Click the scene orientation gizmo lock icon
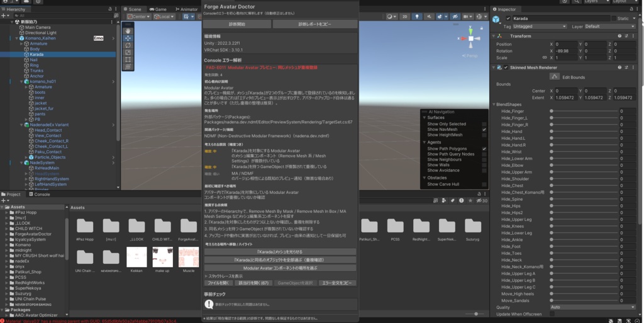The image size is (644, 323). [x=481, y=28]
